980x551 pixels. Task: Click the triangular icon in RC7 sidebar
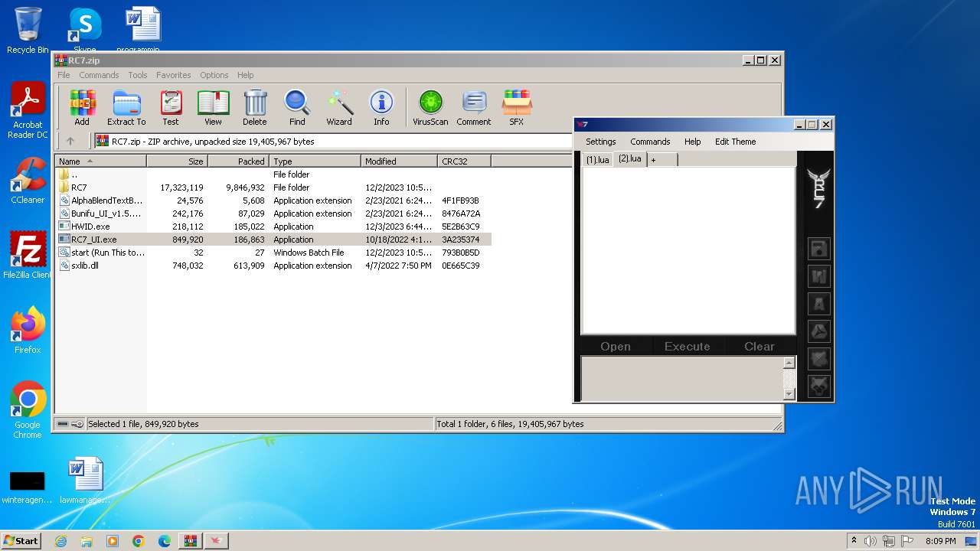819,331
